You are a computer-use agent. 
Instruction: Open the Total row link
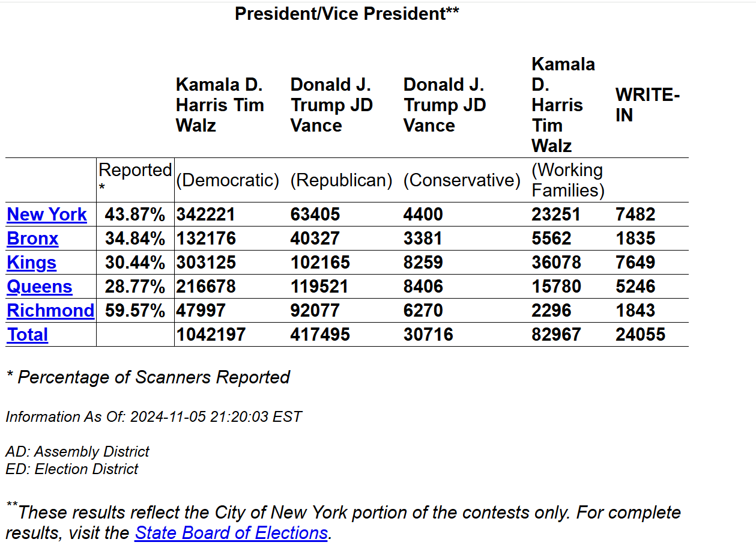point(28,335)
